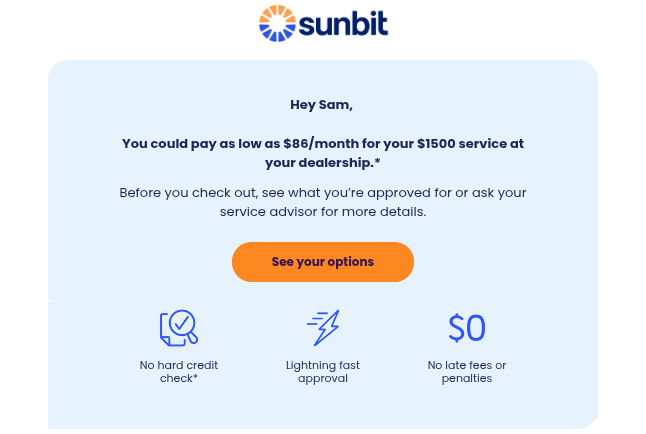The image size is (646, 434).
Task: Click the lightning bolt icon
Action: pos(323,327)
